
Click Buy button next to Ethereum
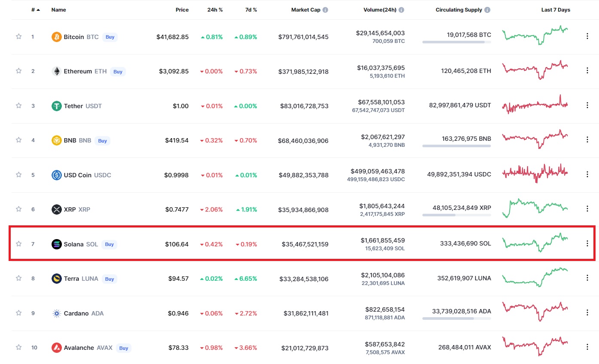(x=118, y=72)
